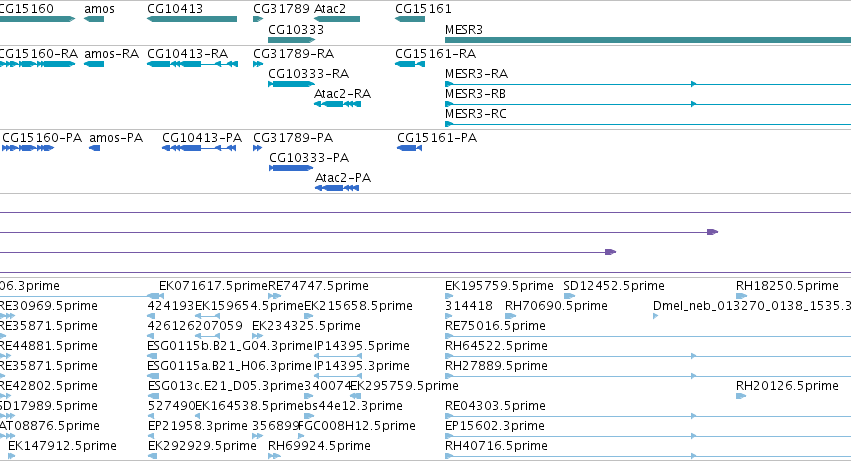This screenshot has width=851, height=461.
Task: Select EST label SD12452.5prime
Action: pyautogui.click(x=614, y=286)
